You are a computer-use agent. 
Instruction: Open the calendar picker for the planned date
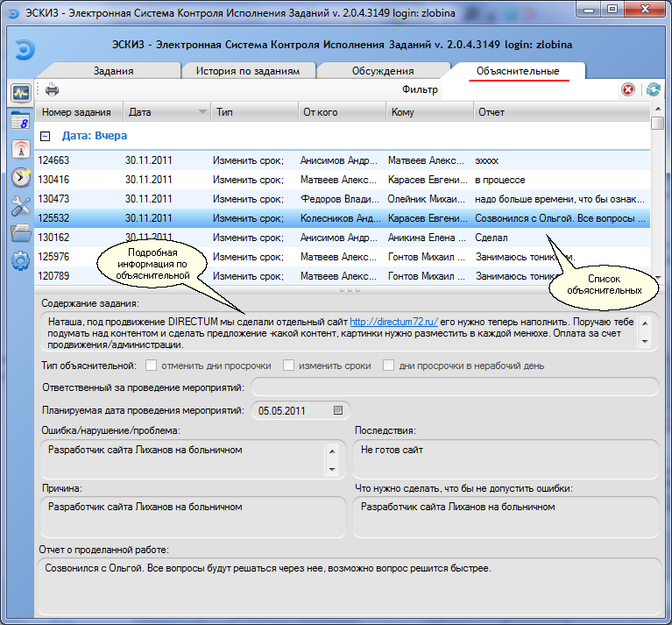tap(337, 410)
